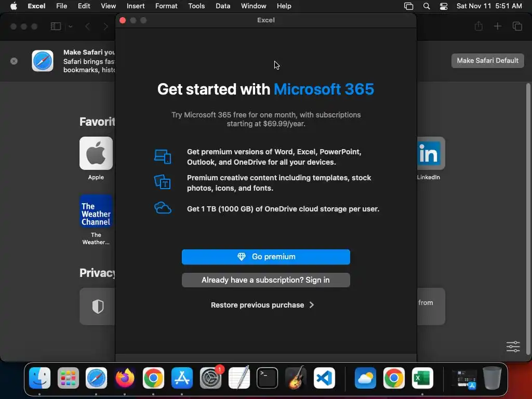Open Apple favorite in Safari
Image resolution: width=532 pixels, height=399 pixels.
96,153
